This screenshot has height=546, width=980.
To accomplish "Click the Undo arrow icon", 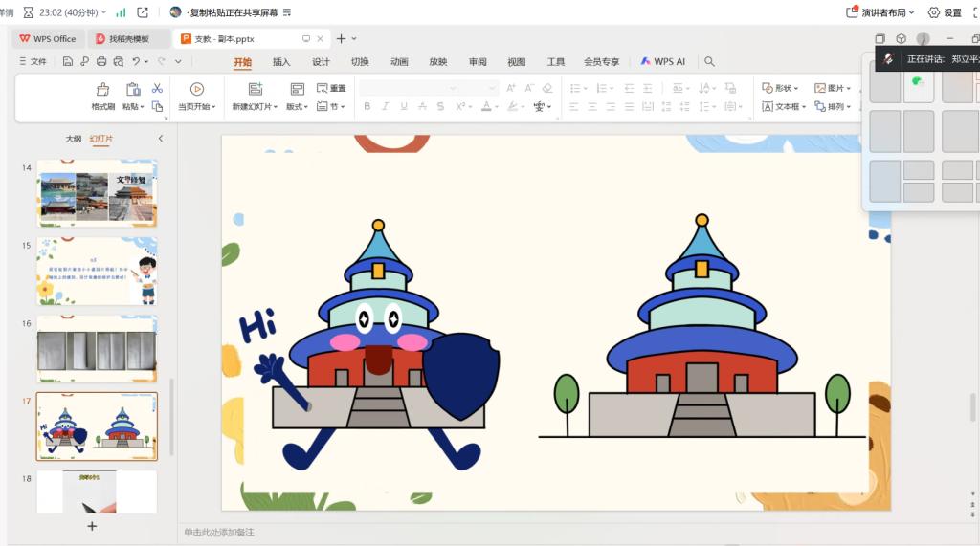I will pyautogui.click(x=137, y=62).
